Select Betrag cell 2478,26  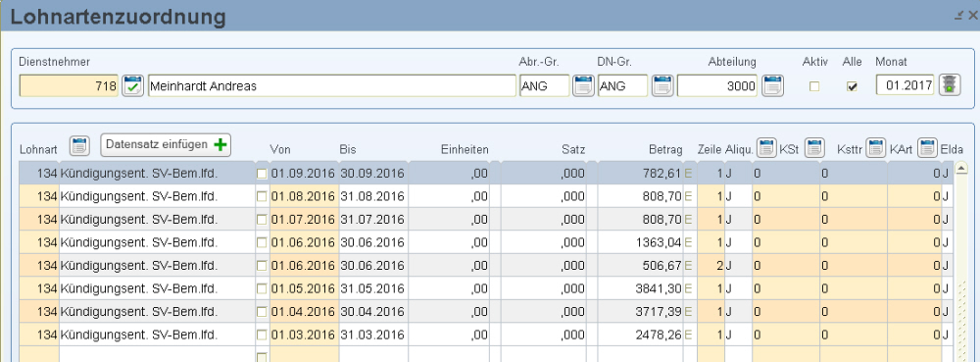(x=641, y=336)
